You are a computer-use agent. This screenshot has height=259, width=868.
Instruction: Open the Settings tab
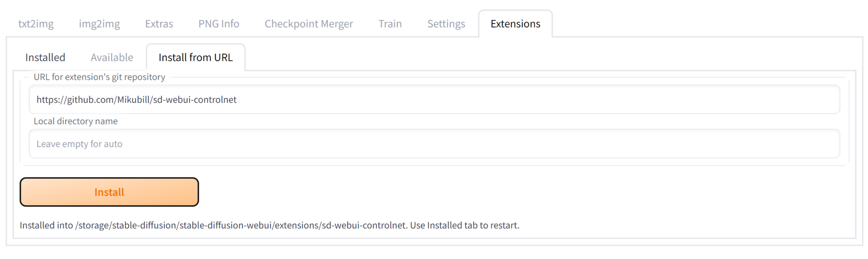[x=446, y=24]
